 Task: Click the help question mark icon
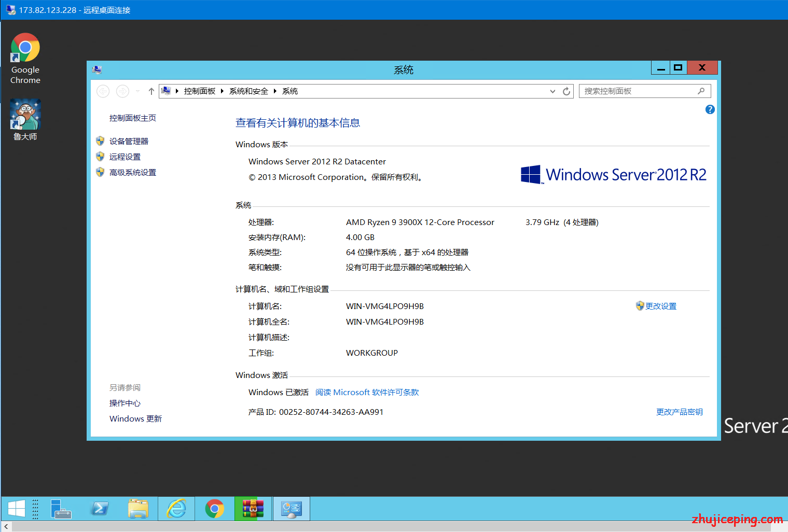[x=710, y=109]
